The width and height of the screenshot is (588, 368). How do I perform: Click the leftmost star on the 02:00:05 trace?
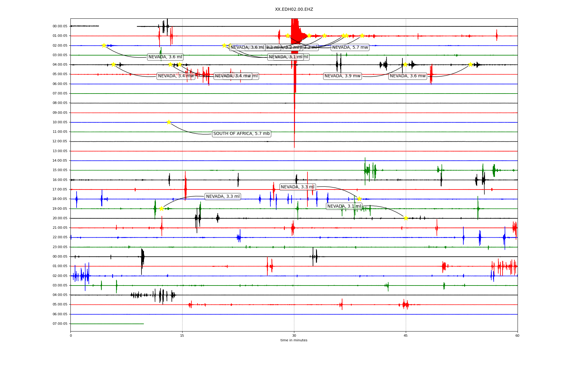click(104, 45)
